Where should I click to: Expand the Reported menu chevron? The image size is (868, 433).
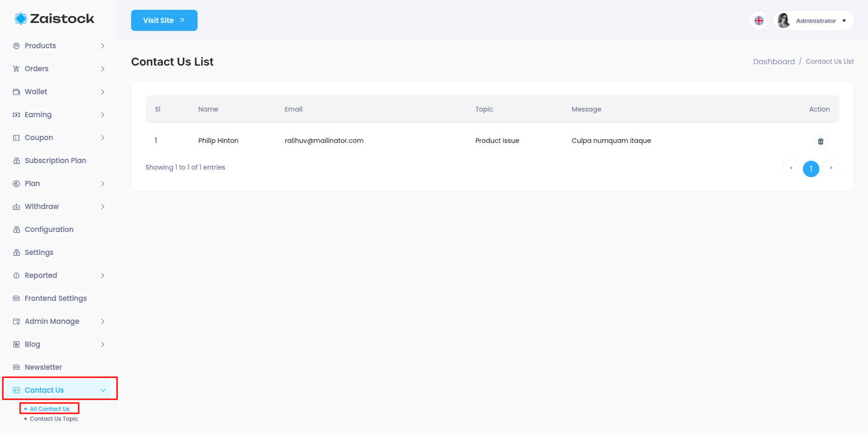click(103, 276)
